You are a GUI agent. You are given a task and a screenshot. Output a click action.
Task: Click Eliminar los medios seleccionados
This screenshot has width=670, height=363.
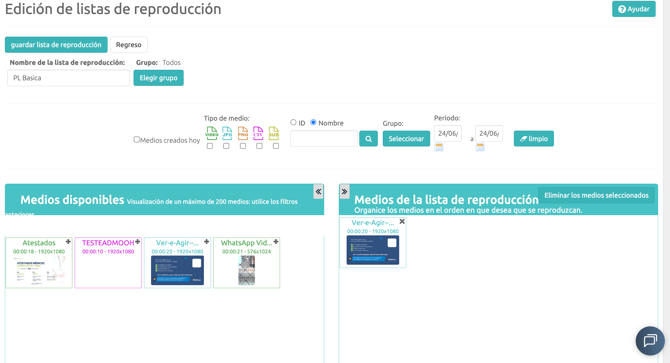(597, 196)
